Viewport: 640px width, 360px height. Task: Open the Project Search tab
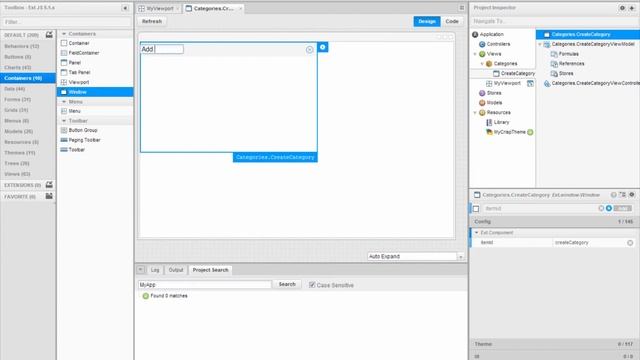pyautogui.click(x=210, y=270)
